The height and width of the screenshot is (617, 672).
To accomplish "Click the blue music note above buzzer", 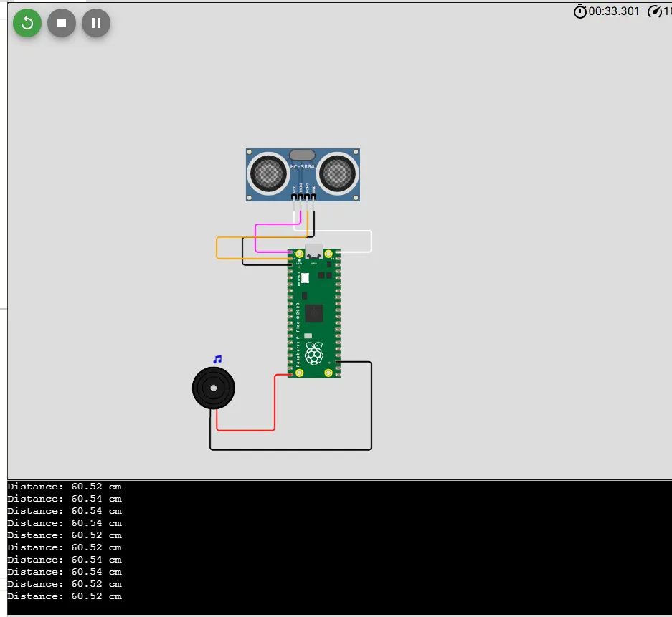I will pos(218,359).
